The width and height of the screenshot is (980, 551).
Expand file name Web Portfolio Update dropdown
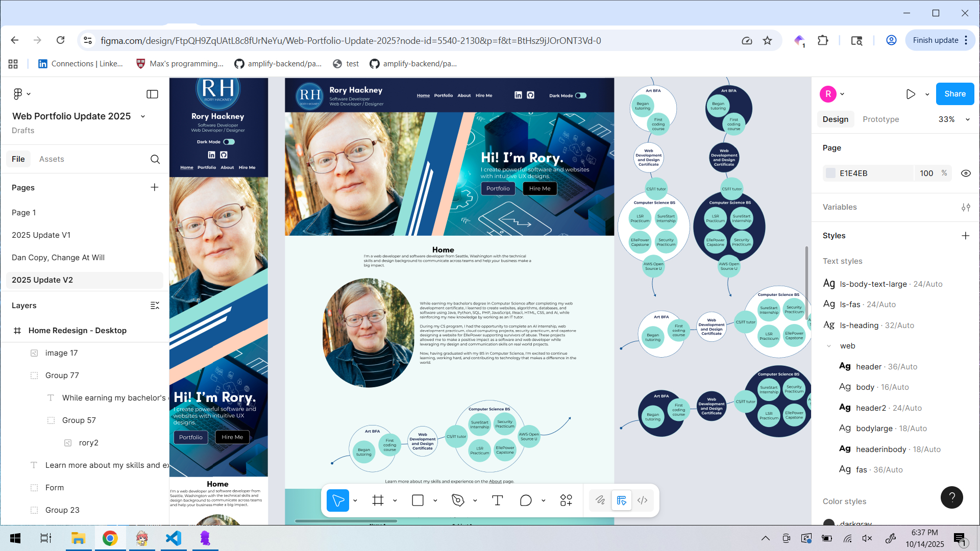click(143, 116)
